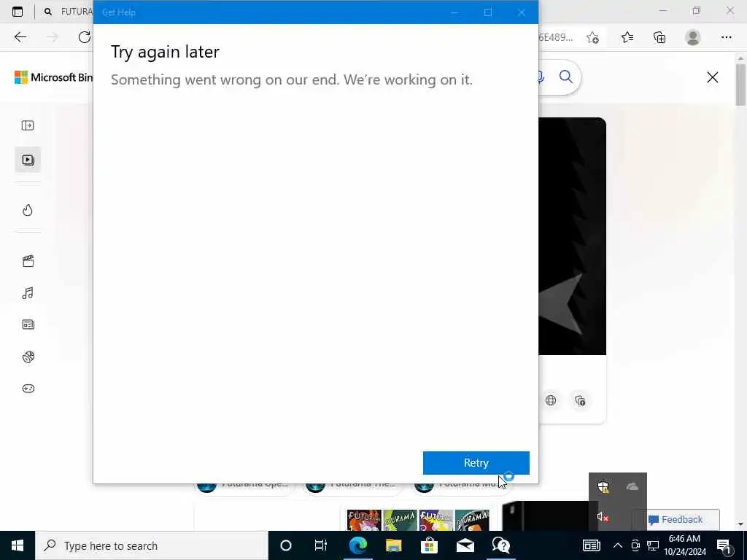Open Mail app from taskbar
This screenshot has height=560, width=747.
coord(465,545)
